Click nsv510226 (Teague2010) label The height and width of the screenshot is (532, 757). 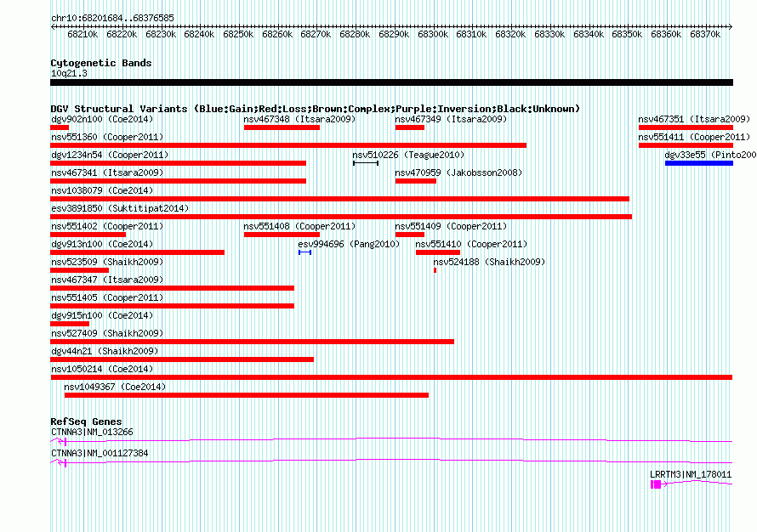point(408,156)
